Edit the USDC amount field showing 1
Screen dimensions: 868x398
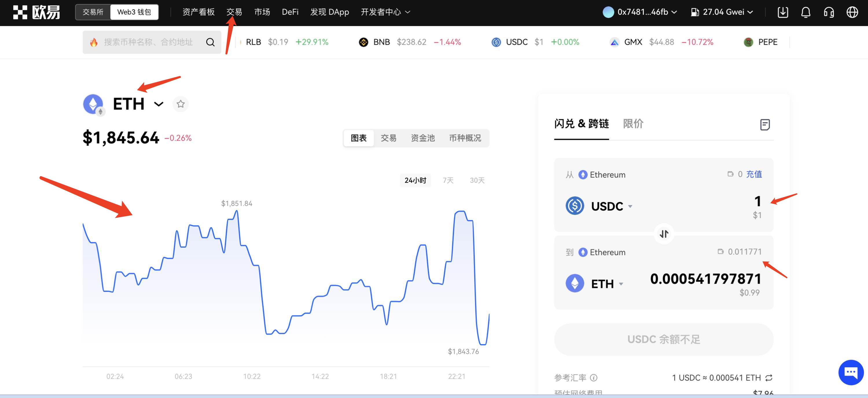[757, 201]
